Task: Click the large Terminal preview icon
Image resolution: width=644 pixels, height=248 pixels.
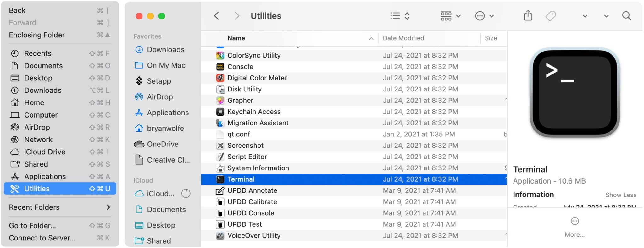Action: tap(575, 92)
